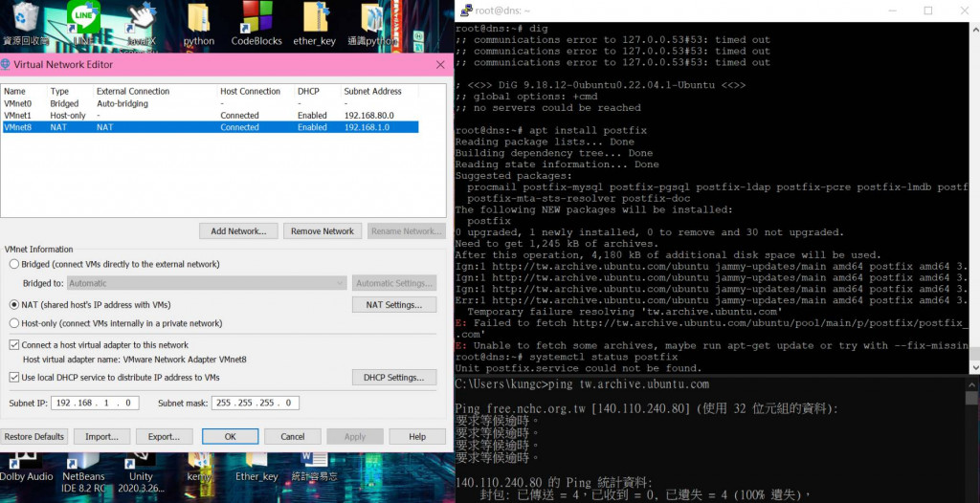Click the 192.168.1.0 subnet address cell

(x=367, y=127)
